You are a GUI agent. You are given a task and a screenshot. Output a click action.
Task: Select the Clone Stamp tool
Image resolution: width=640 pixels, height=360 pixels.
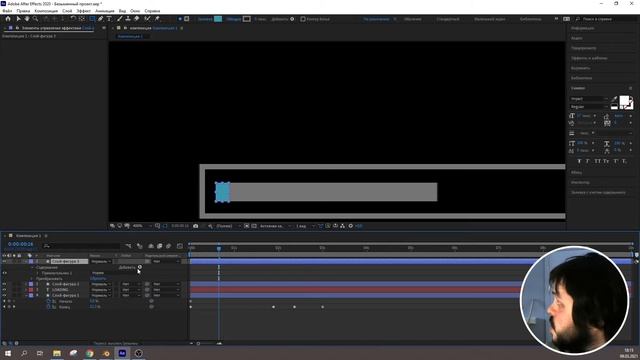click(x=128, y=19)
